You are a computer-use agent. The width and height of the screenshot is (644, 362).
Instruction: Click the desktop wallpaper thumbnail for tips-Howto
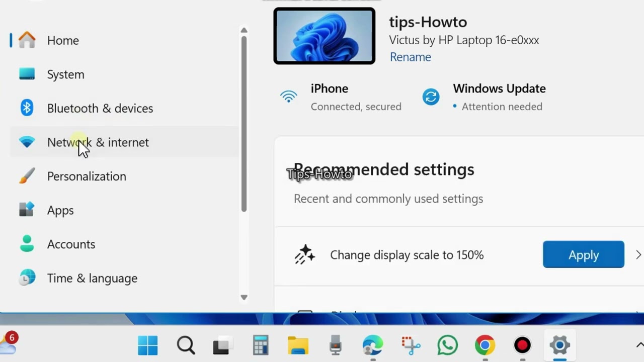pyautogui.click(x=325, y=36)
